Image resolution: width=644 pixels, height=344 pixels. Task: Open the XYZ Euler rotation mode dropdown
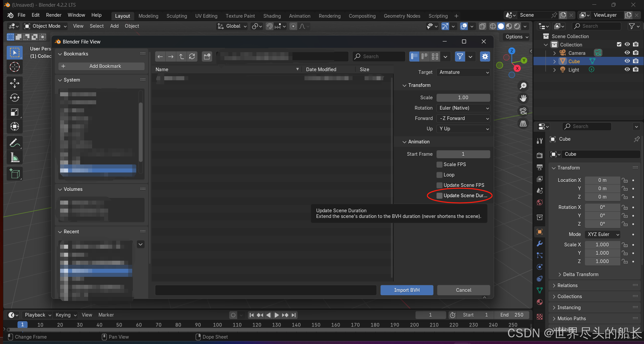(602, 234)
